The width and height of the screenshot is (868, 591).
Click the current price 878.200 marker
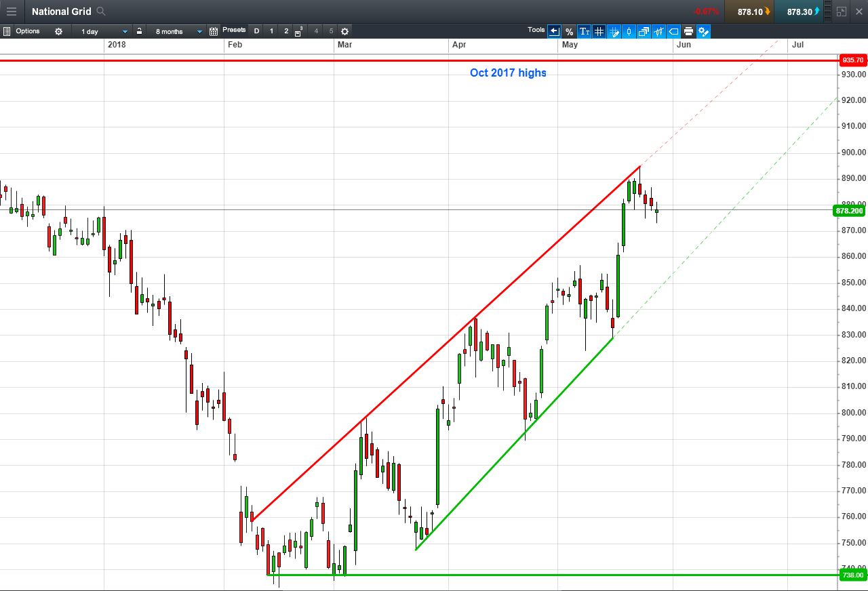(x=850, y=211)
